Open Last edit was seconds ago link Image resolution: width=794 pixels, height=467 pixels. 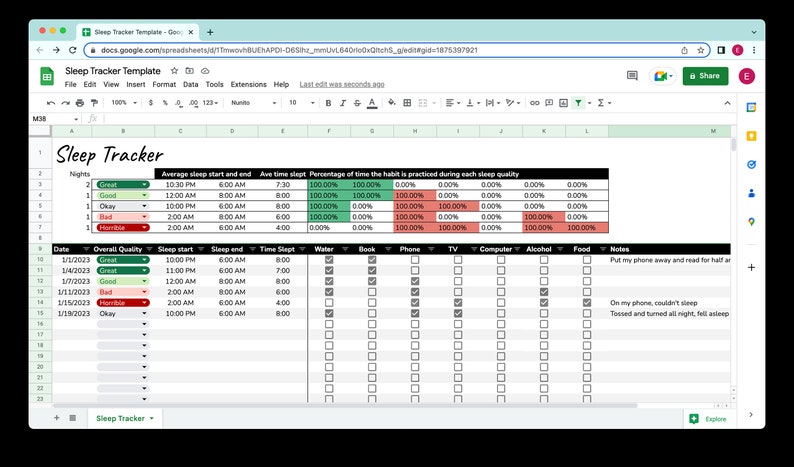click(342, 85)
